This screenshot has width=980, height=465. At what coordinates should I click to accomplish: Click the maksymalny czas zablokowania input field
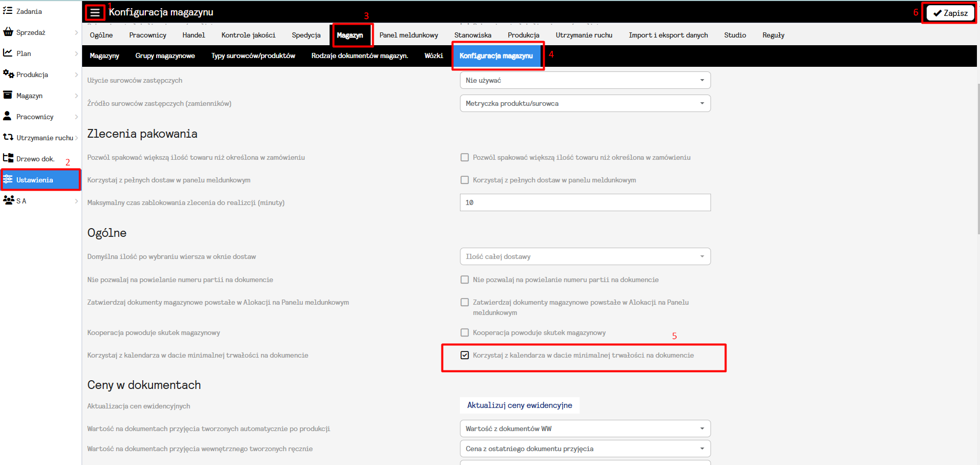[x=585, y=202]
